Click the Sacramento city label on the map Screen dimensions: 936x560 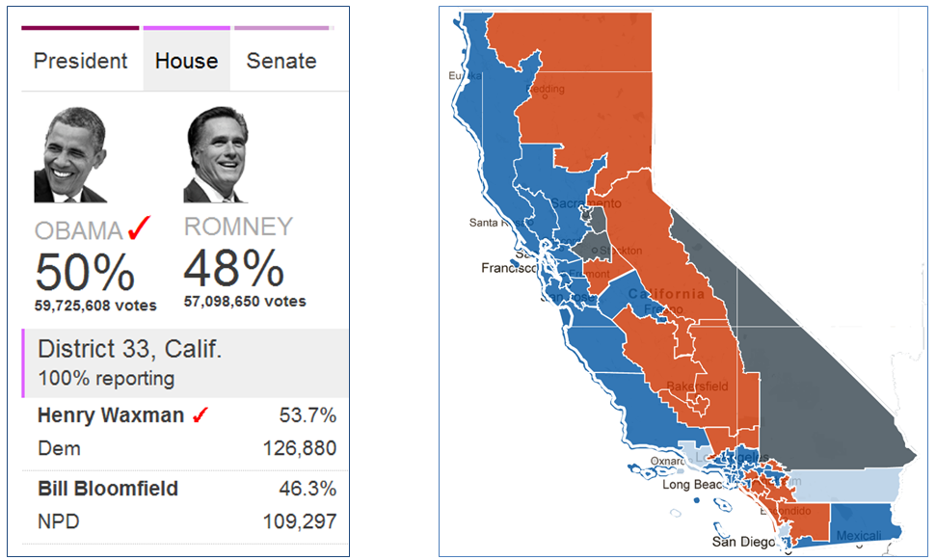(587, 203)
